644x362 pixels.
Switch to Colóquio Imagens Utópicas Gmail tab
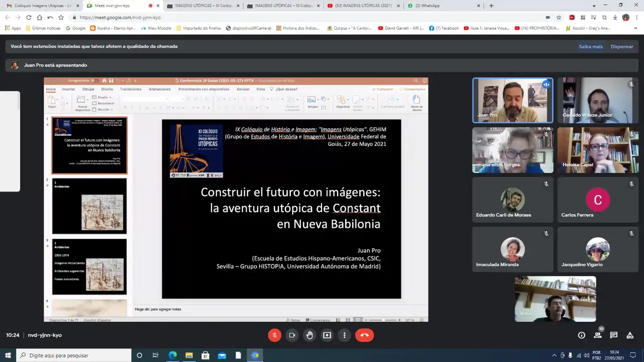(x=39, y=6)
